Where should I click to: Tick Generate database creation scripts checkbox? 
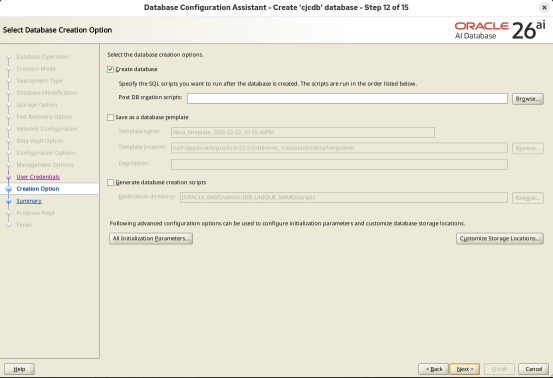tap(110, 182)
